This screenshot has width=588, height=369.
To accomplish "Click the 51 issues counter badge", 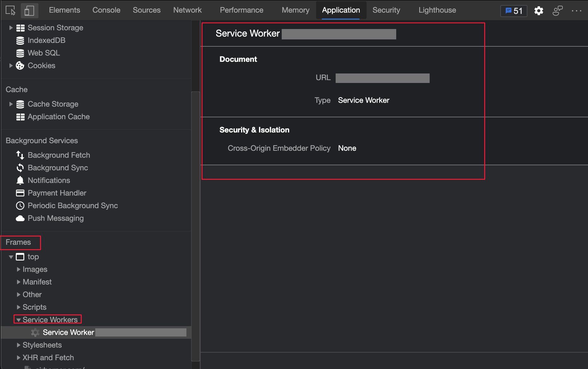I will click(514, 11).
